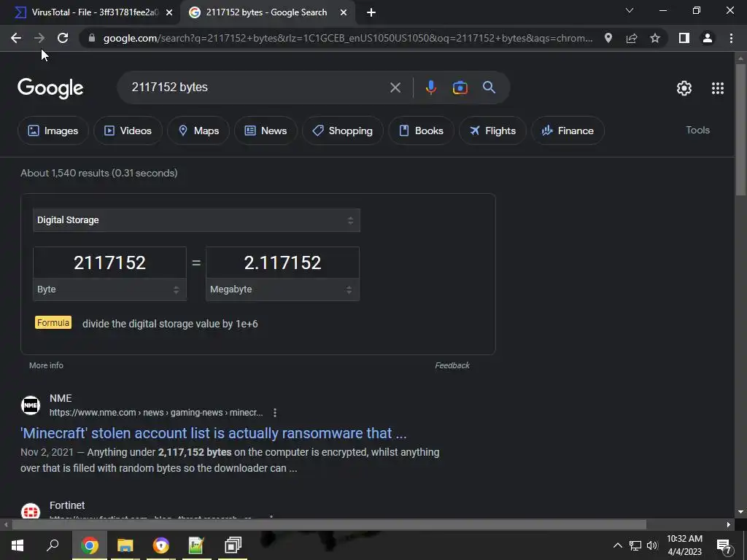View site information via lock icon
The height and width of the screenshot is (560, 747).
pos(92,38)
